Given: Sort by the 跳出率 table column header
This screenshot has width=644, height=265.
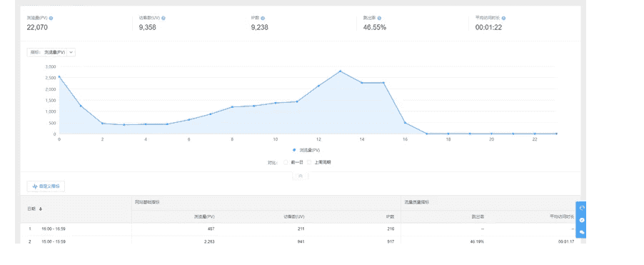Looking at the screenshot, I should click(x=478, y=216).
